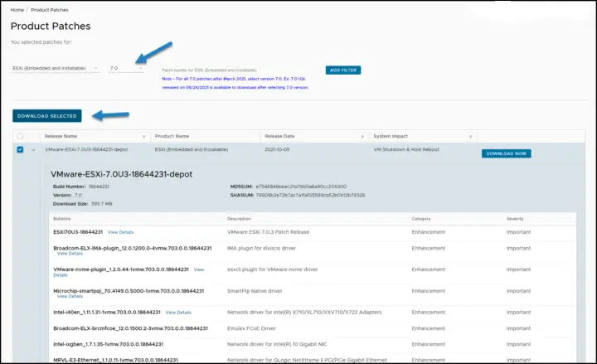Viewport: 597px width, 364px height.
Task: Click the Bulletins column header
Action: 62,219
